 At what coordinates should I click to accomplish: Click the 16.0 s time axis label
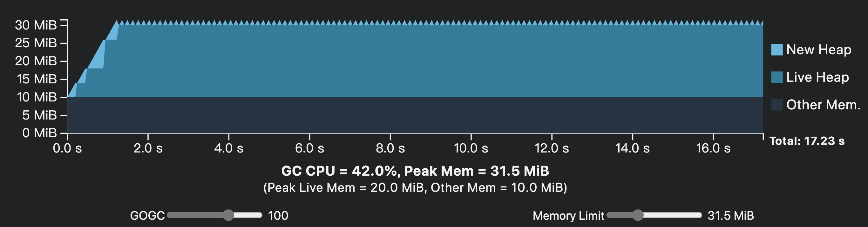[713, 148]
